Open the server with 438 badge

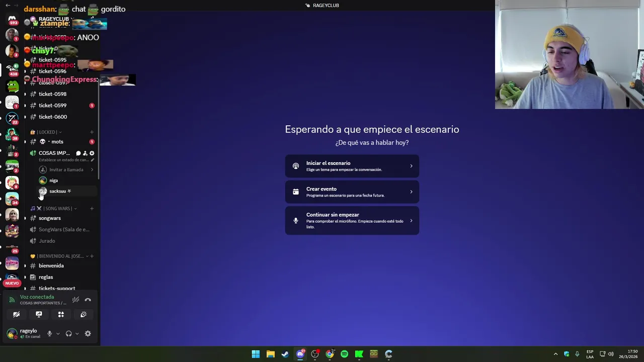point(12,68)
